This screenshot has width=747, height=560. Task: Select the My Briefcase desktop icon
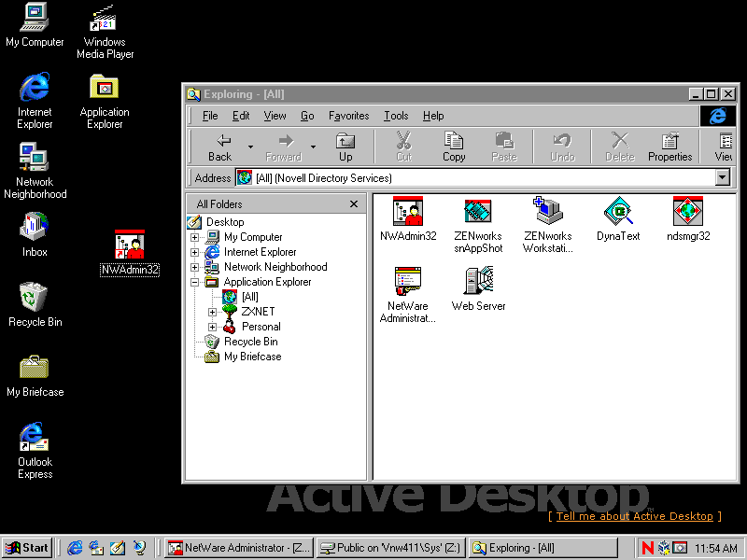point(35,375)
